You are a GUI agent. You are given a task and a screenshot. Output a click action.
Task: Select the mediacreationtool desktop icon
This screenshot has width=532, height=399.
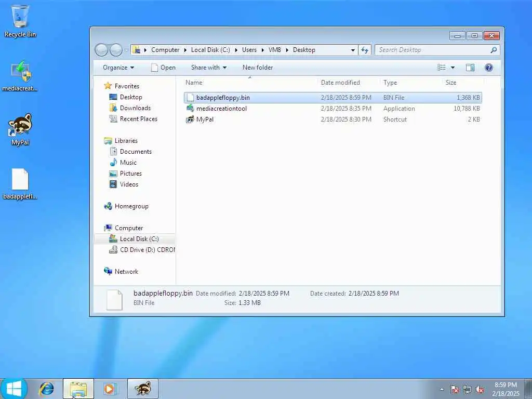20,76
